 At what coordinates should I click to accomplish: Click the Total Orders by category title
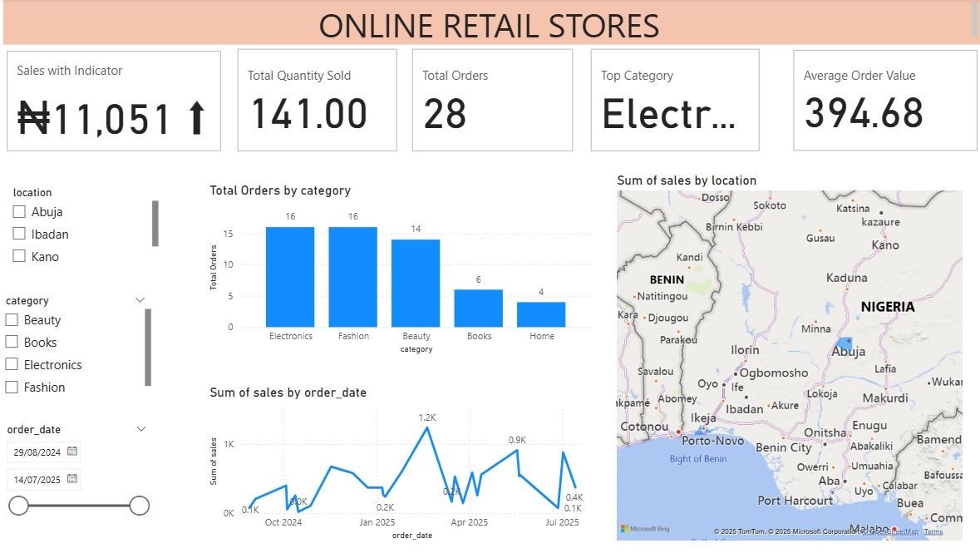click(280, 190)
